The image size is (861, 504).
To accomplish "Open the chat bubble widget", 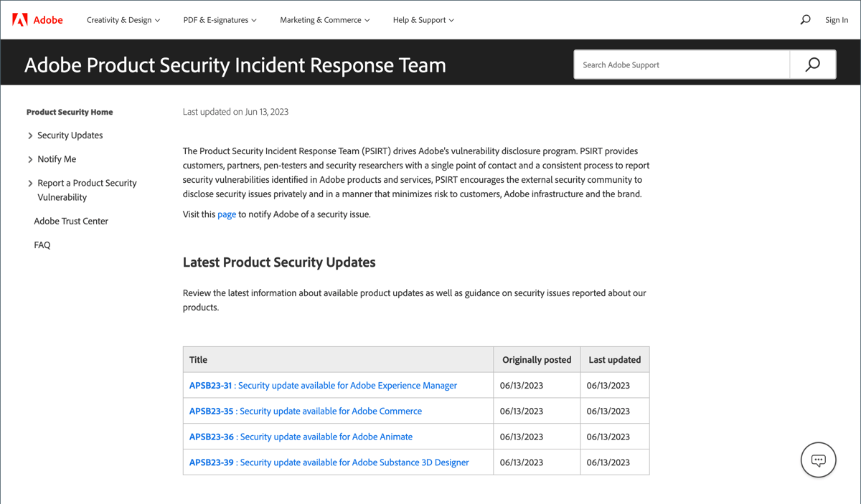I will pos(818,460).
